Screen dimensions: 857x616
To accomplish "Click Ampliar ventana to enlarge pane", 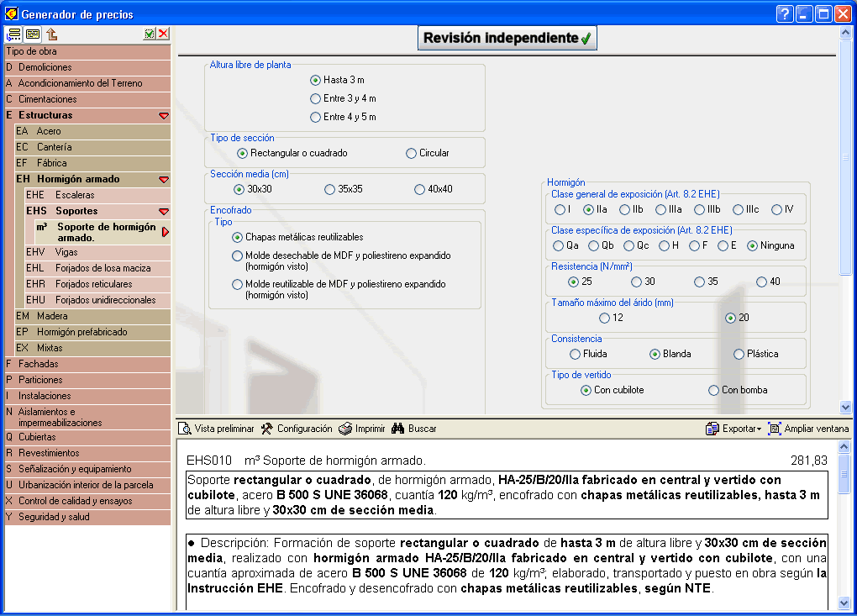I will (x=807, y=429).
